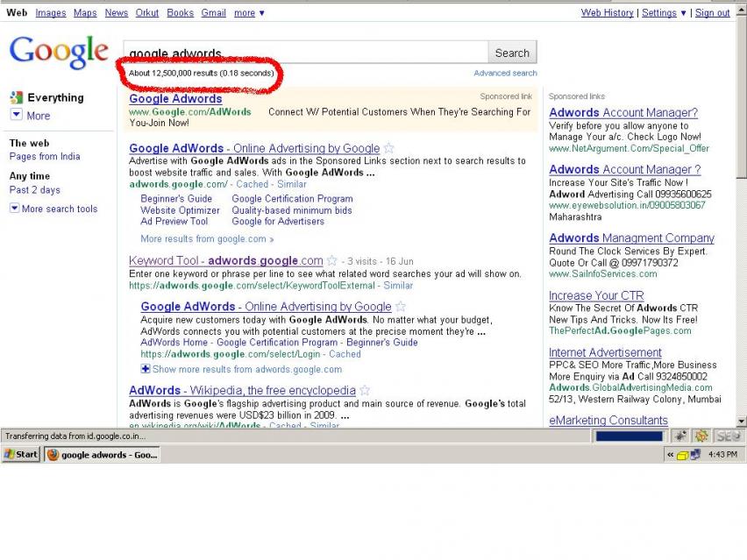
Task: Click the scrollbar down arrow
Action: (x=741, y=421)
